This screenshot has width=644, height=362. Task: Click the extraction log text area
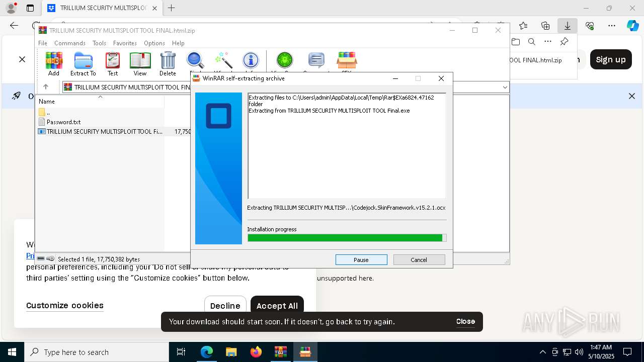click(347, 146)
